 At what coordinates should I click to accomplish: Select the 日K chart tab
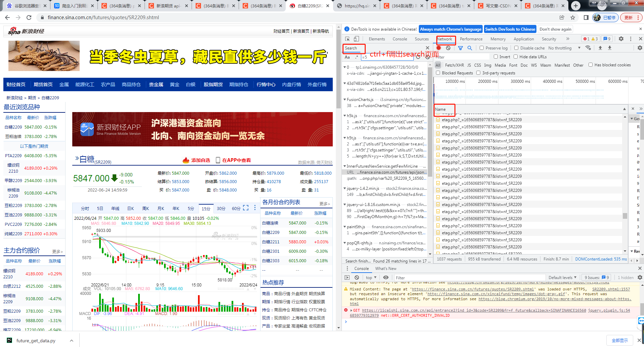click(x=131, y=209)
